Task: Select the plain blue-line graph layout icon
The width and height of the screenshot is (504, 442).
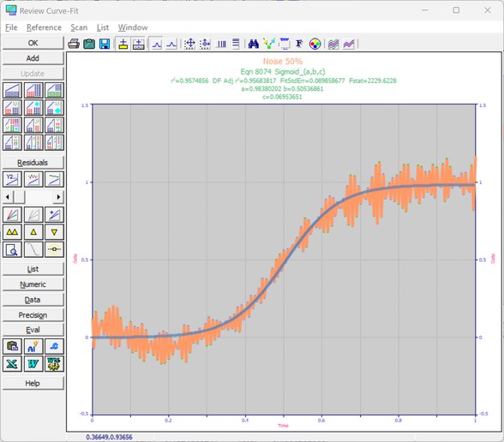Action: click(x=12, y=90)
